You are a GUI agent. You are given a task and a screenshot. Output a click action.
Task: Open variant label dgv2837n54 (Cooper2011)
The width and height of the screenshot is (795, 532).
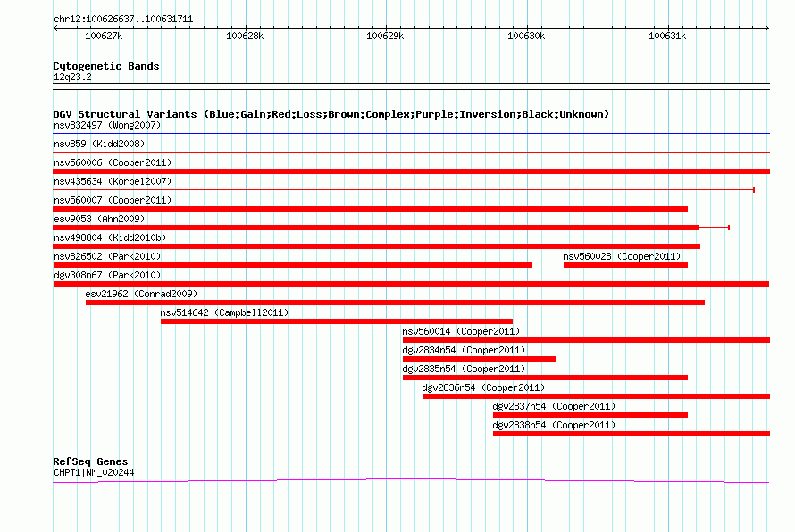click(554, 406)
